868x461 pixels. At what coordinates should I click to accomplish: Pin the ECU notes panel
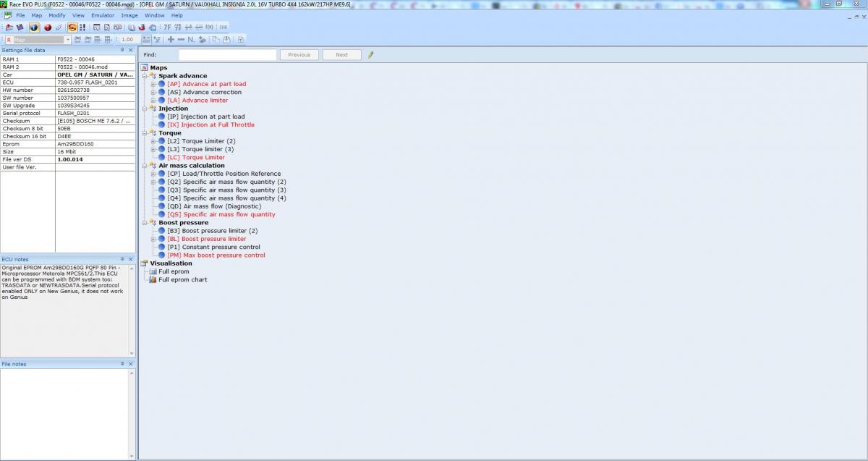click(122, 259)
